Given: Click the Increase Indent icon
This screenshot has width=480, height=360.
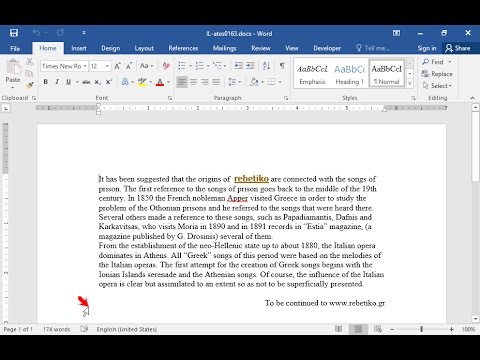Looking at the screenshot, I should point(250,66).
